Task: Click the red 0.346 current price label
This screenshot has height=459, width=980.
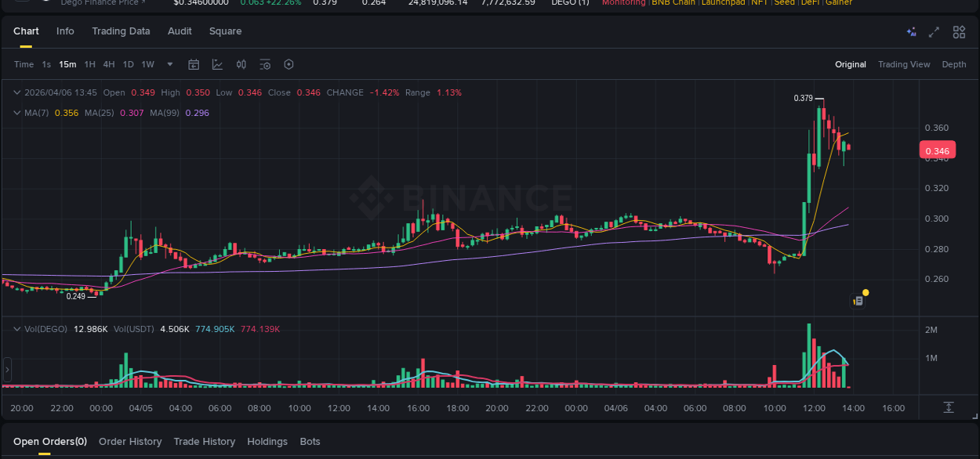Action: [x=937, y=151]
